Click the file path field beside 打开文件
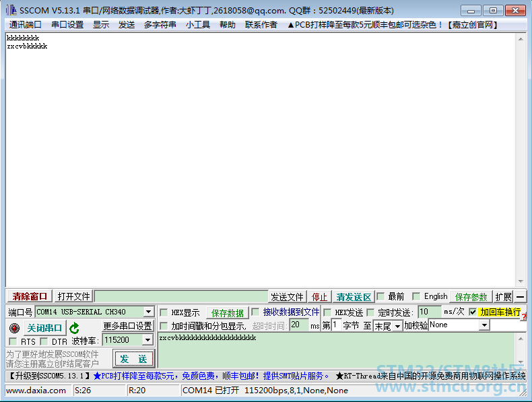This screenshot has width=532, height=402. [x=181, y=296]
